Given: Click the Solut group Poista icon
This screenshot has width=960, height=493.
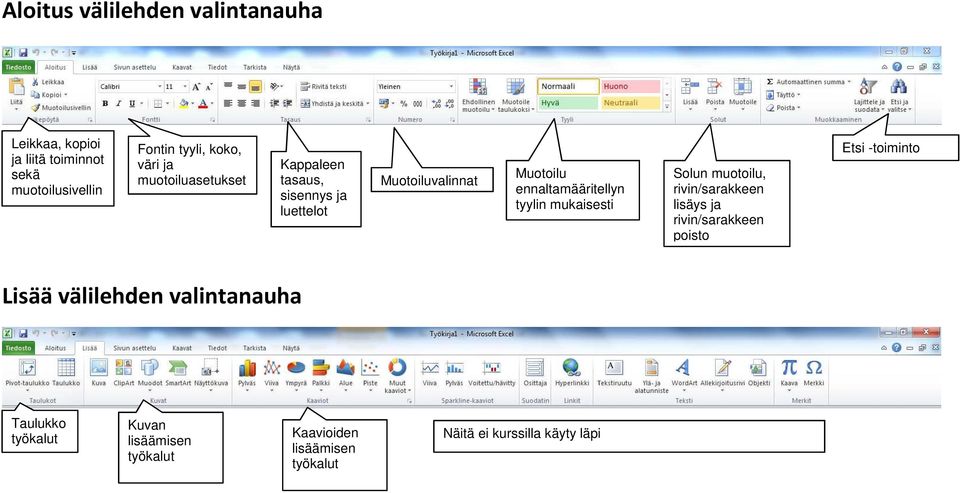Looking at the screenshot, I should (x=714, y=86).
